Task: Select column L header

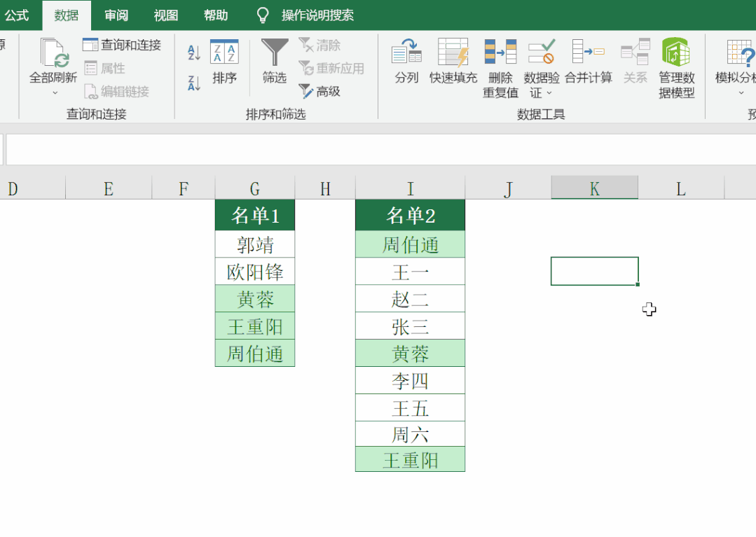Action: [681, 189]
